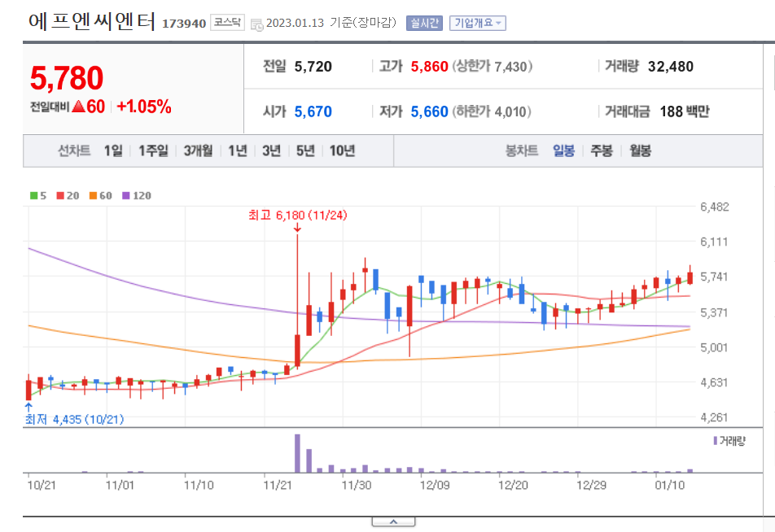Viewport: 775px width, 532px height.
Task: Click the 선차트 section label
Action: click(74, 150)
